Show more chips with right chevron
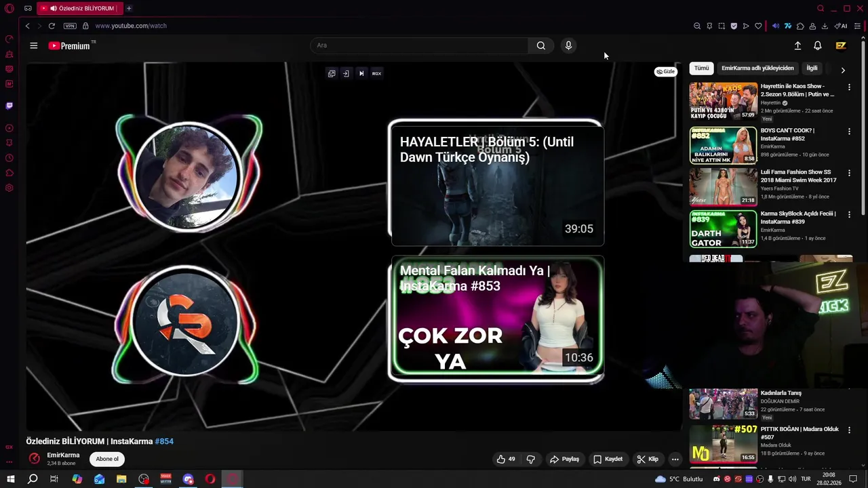868x488 pixels. click(843, 70)
